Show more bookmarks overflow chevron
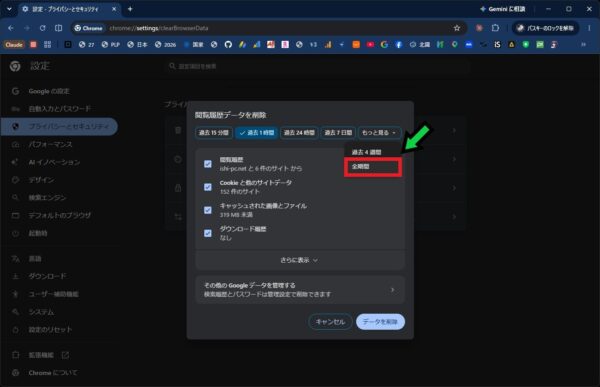 pos(584,45)
